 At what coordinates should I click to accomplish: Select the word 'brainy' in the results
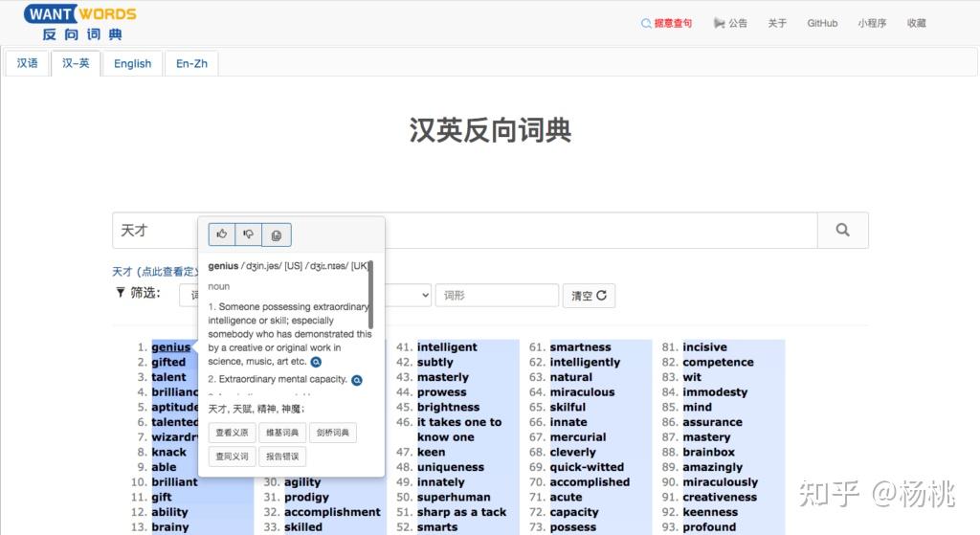170,527
